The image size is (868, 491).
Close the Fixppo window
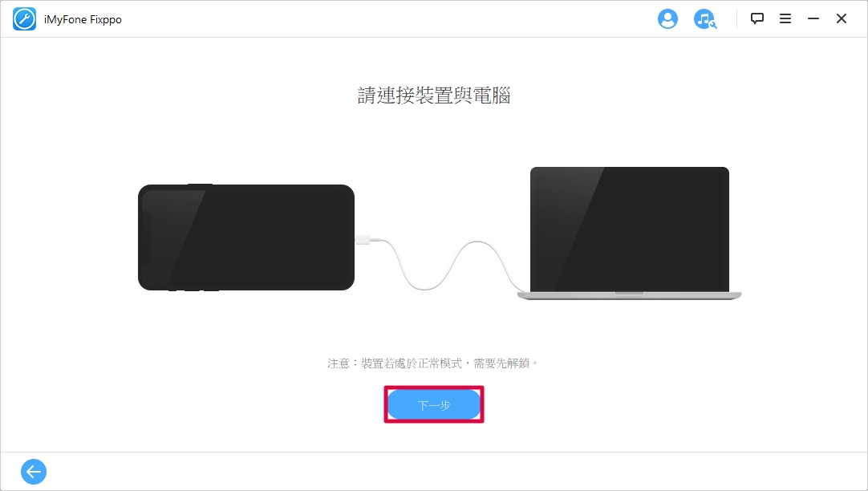(842, 18)
